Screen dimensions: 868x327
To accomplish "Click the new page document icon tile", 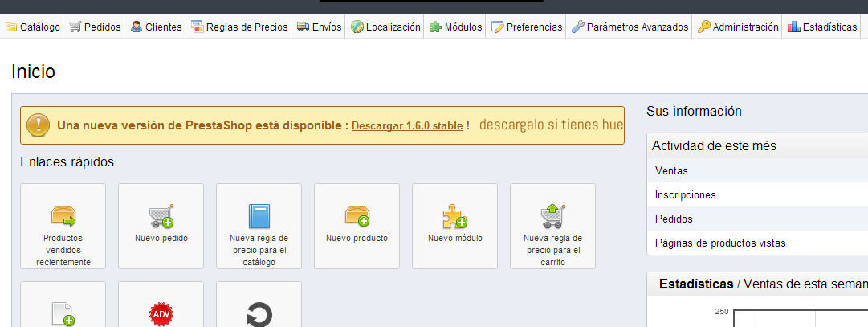I will (63, 305).
